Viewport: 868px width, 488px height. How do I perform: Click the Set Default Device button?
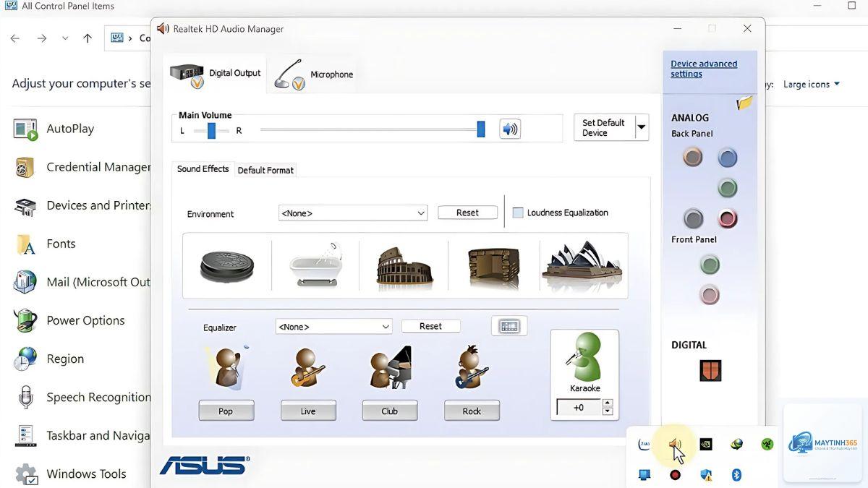[604, 128]
